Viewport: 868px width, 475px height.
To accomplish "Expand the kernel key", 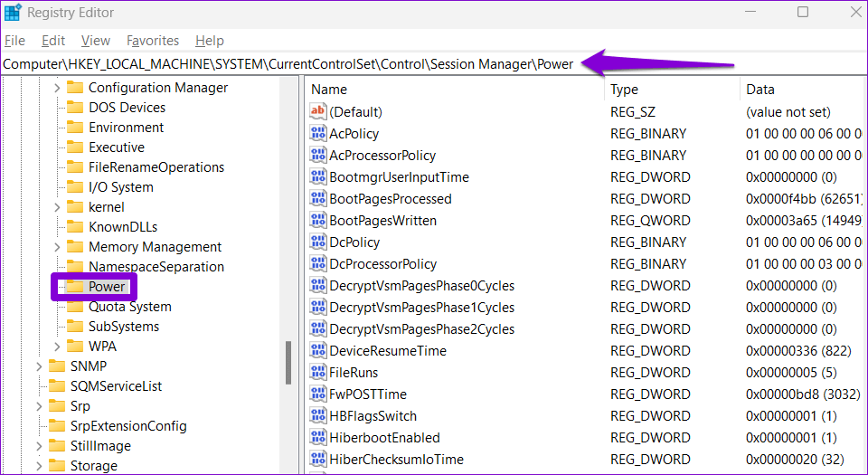I will pos(57,207).
